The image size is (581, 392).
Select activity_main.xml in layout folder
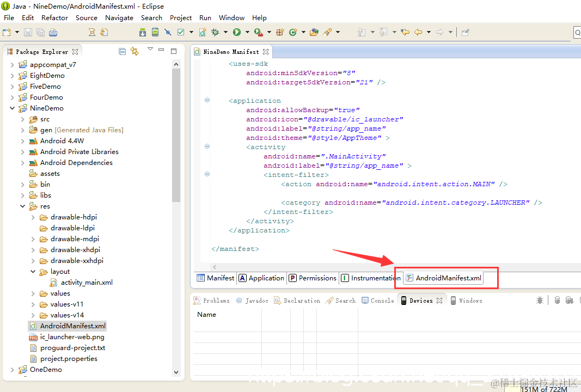tap(81, 283)
